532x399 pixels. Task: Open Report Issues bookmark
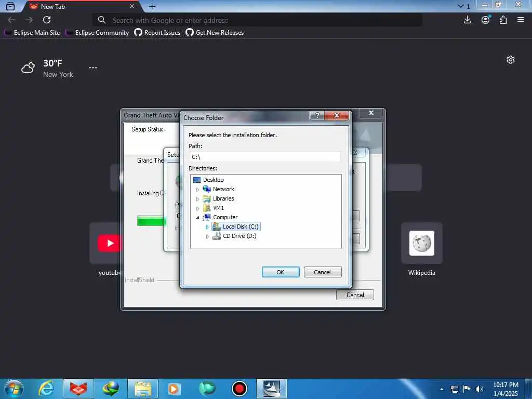point(157,33)
